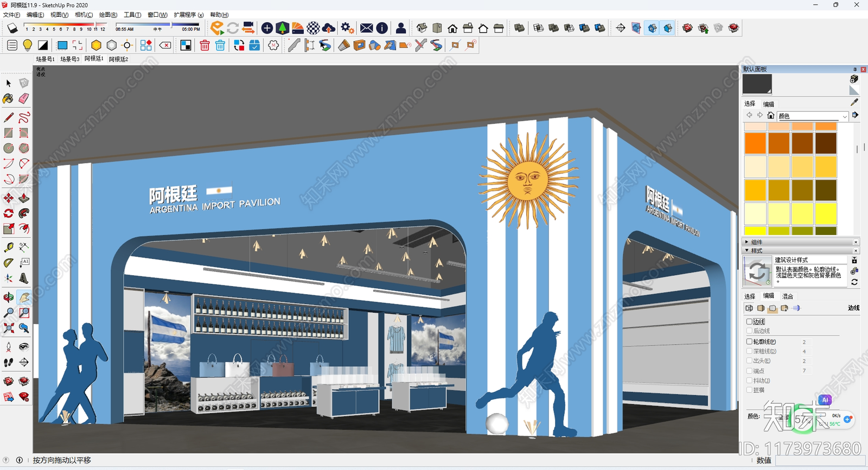The width and height of the screenshot is (868, 470).
Task: Open Background settings in style edit
Action: click(773, 308)
